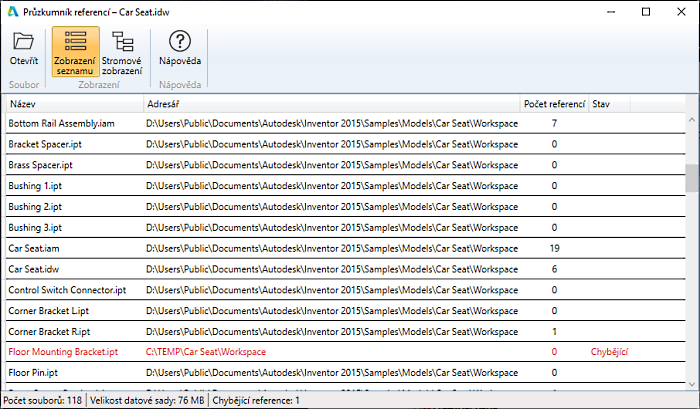The image size is (700, 409).
Task: Click reference count 1 for Corner Bracket R
Action: pyautogui.click(x=554, y=332)
